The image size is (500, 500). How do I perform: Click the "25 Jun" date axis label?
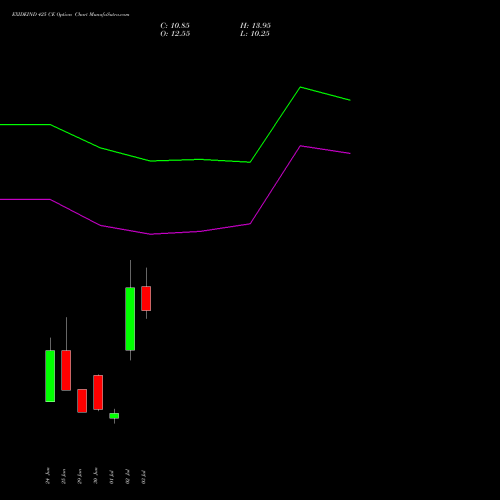click(64, 476)
